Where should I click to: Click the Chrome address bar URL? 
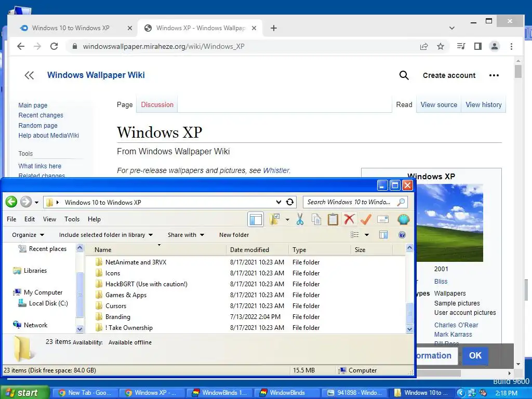pos(164,46)
